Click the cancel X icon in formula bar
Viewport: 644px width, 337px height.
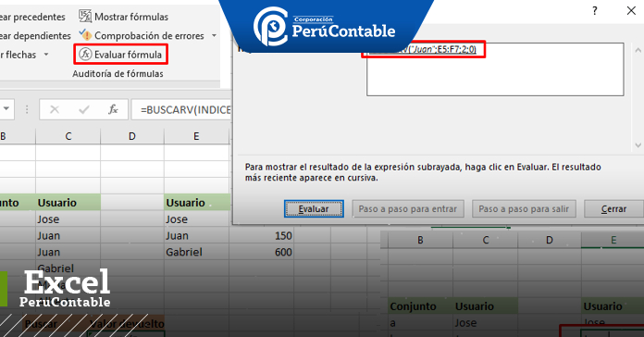point(55,109)
